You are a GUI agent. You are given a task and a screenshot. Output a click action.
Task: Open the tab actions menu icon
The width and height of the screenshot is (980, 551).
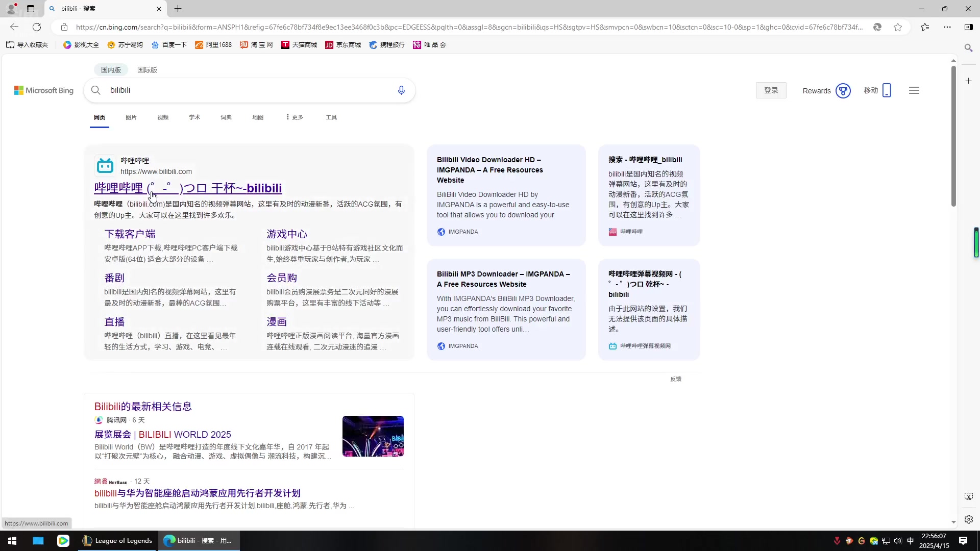[31, 9]
